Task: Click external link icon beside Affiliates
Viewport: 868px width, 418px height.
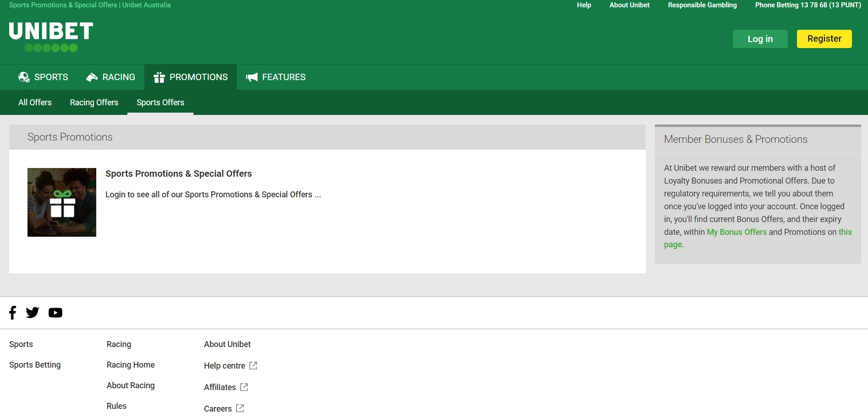Action: [244, 387]
